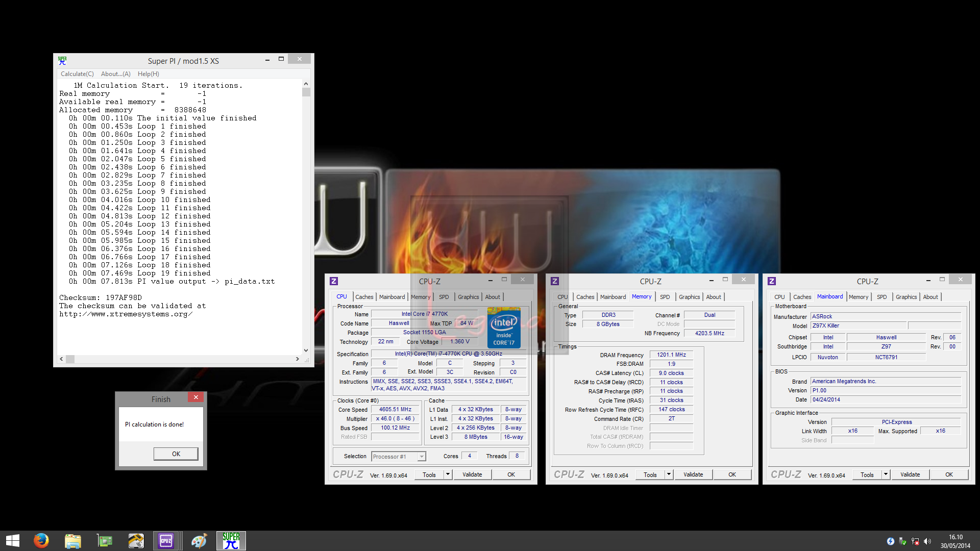The image size is (980, 551).
Task: Click Validate in Memory CPU-Z window
Action: pos(693,474)
